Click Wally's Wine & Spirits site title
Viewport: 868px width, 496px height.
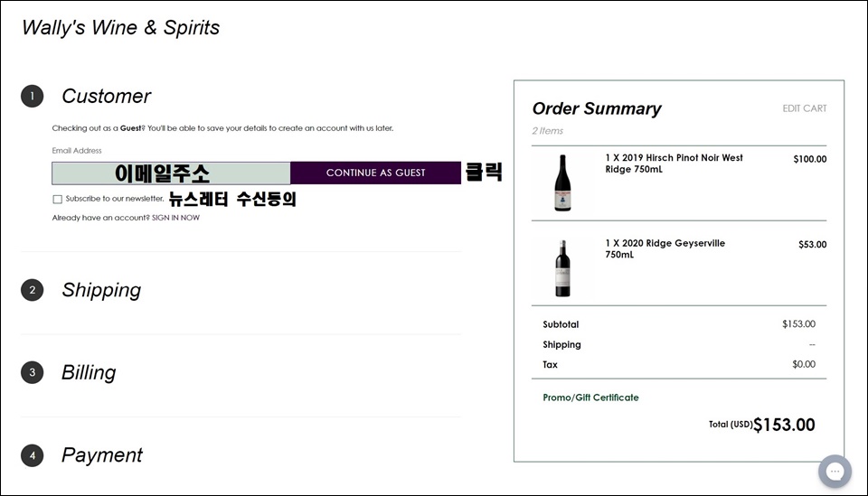coord(120,28)
